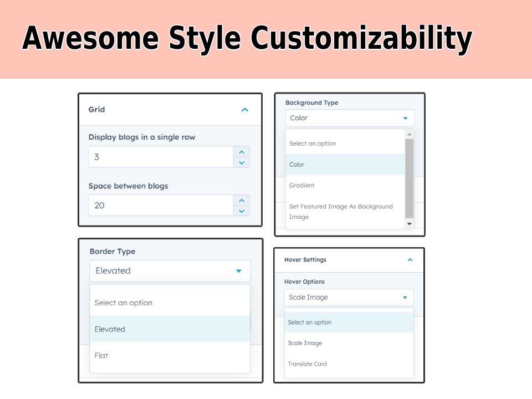Open the Background Type dropdown
532x399 pixels.
[350, 118]
